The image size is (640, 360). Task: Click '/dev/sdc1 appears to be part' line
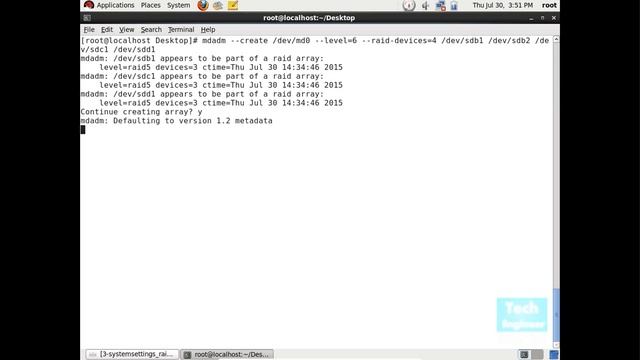pos(202,76)
